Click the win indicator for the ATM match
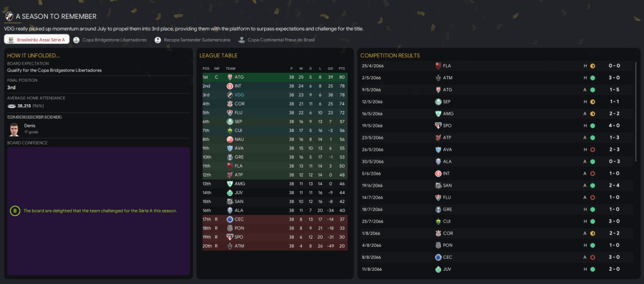Viewport: 644px width, 284px height. (x=592, y=77)
